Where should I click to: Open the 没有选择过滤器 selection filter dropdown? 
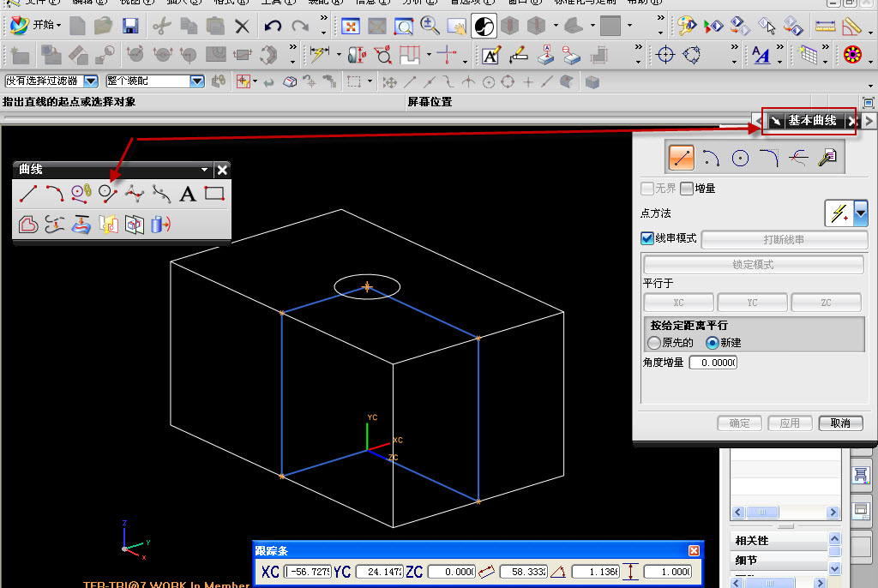tap(91, 81)
